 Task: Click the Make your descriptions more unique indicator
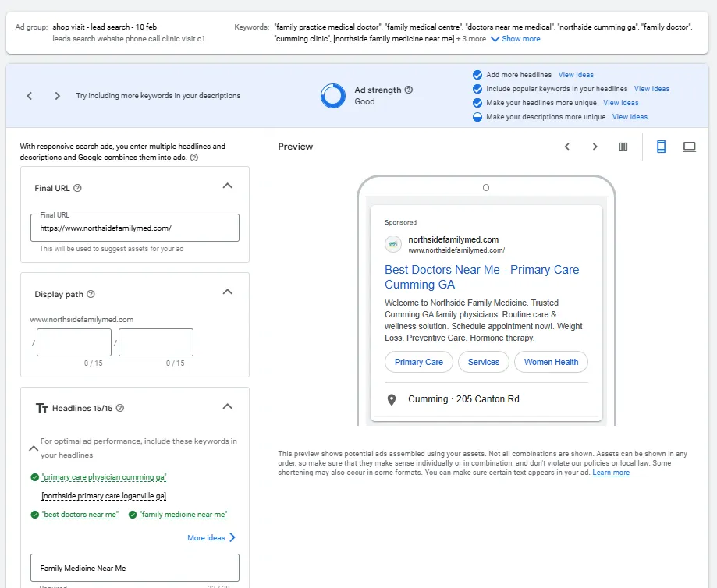477,117
